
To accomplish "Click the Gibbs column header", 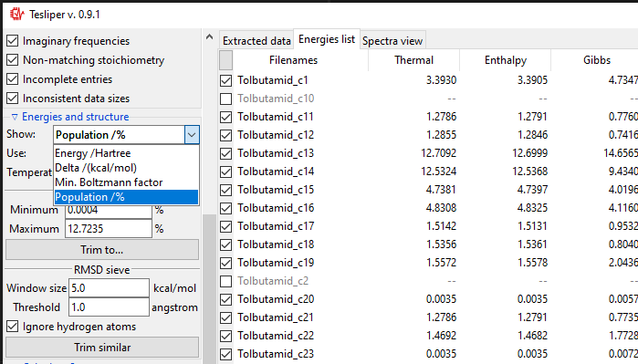I will click(x=597, y=60).
